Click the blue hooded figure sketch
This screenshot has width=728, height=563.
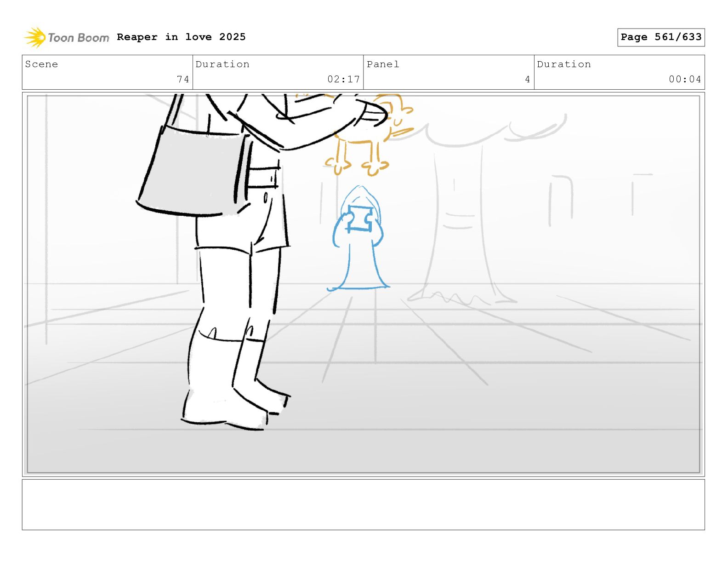(x=358, y=238)
